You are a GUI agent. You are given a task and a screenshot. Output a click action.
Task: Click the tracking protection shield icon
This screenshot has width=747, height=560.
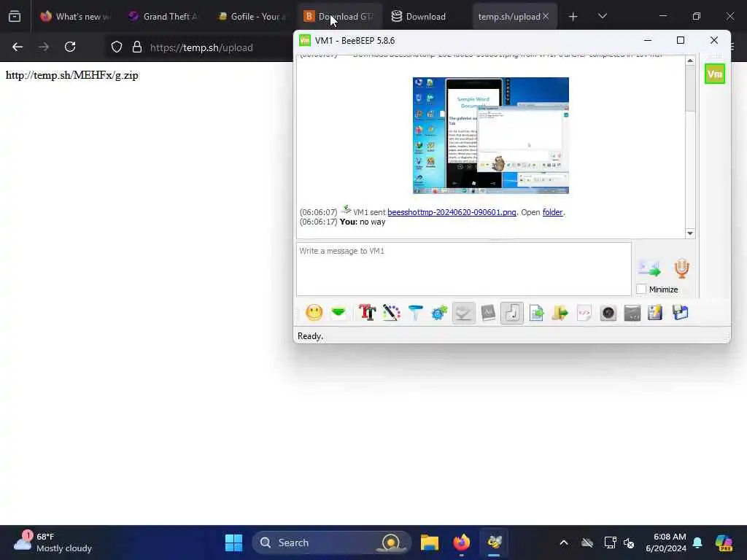pyautogui.click(x=117, y=47)
